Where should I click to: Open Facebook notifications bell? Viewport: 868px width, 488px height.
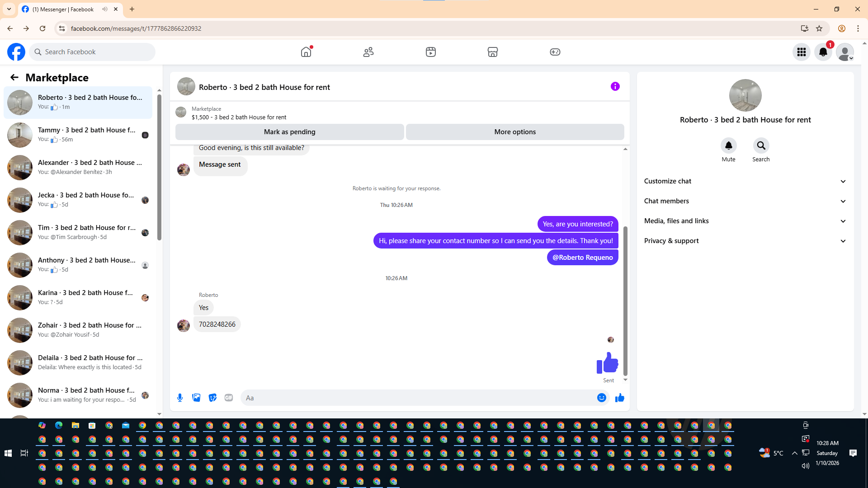click(x=823, y=52)
